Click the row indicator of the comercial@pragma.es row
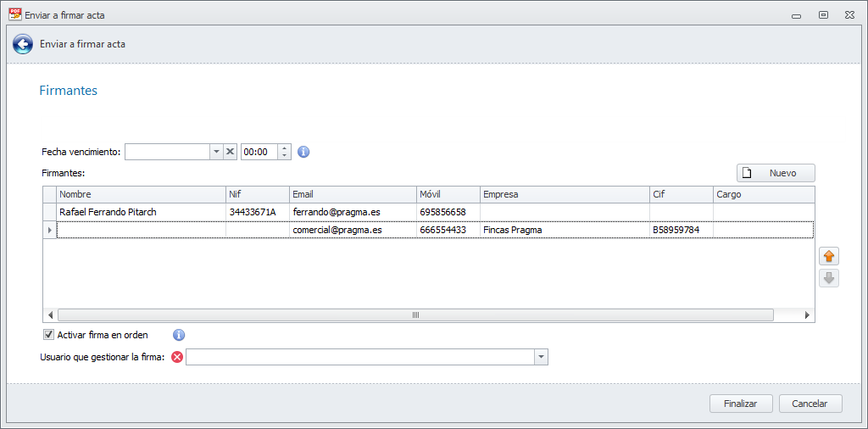Screen dimensions: 868x429 (x=50, y=230)
